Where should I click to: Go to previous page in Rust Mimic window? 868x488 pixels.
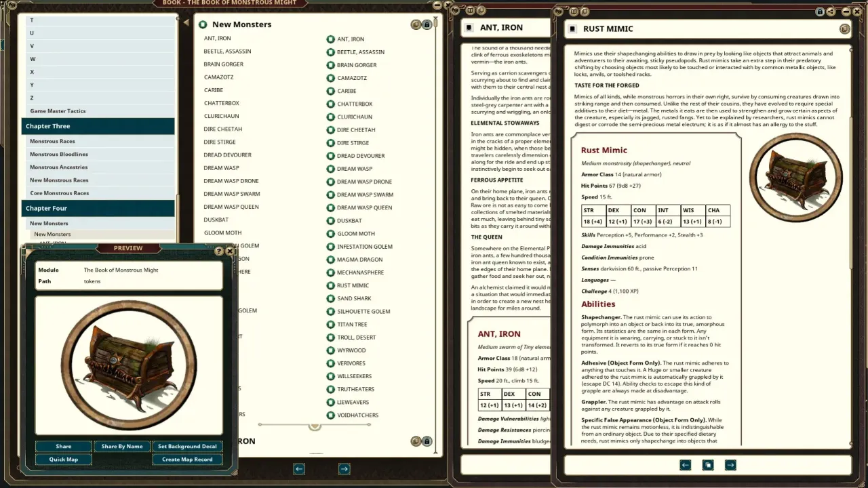pyautogui.click(x=686, y=465)
